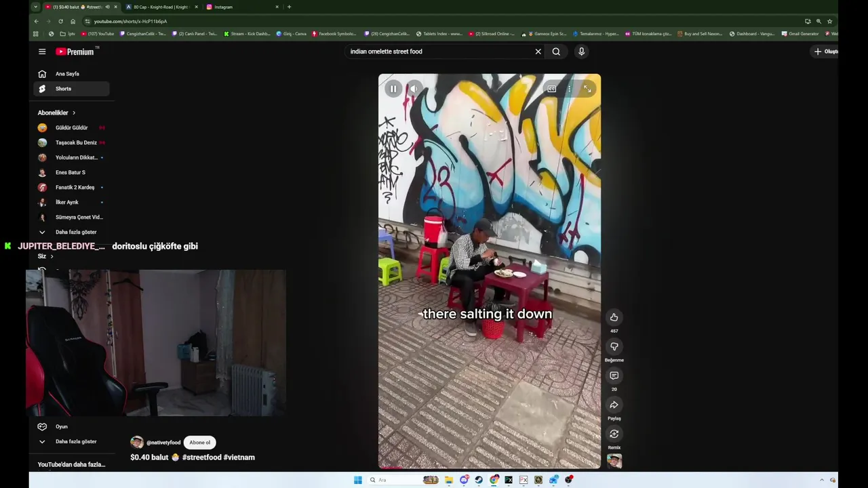The width and height of the screenshot is (868, 488).
Task: Switch to Chrome in the taskbar
Action: (494, 480)
